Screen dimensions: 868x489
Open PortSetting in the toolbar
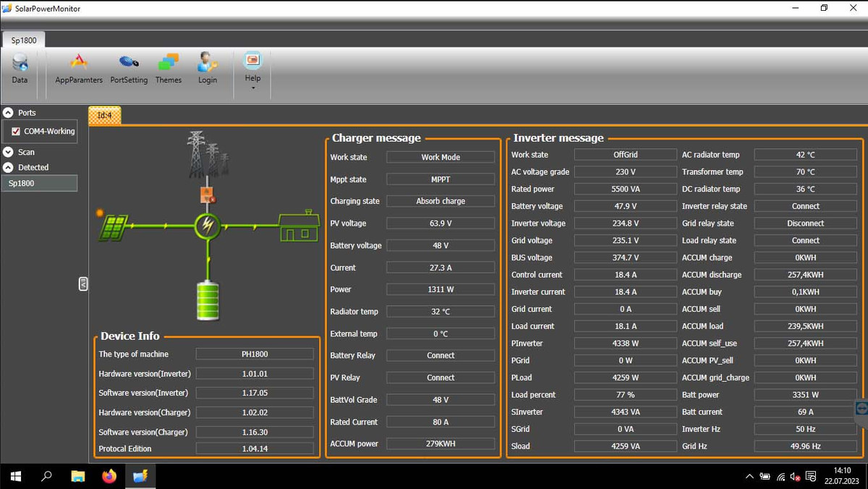[x=129, y=63]
